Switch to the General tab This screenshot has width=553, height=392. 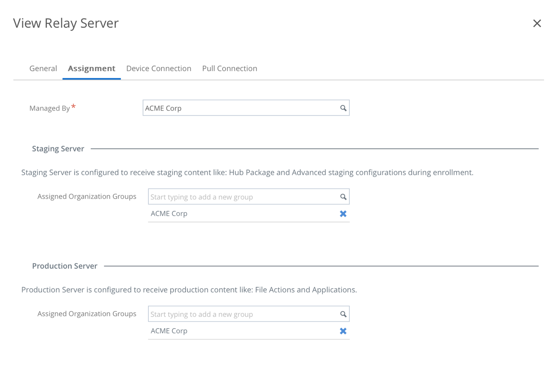tap(43, 68)
